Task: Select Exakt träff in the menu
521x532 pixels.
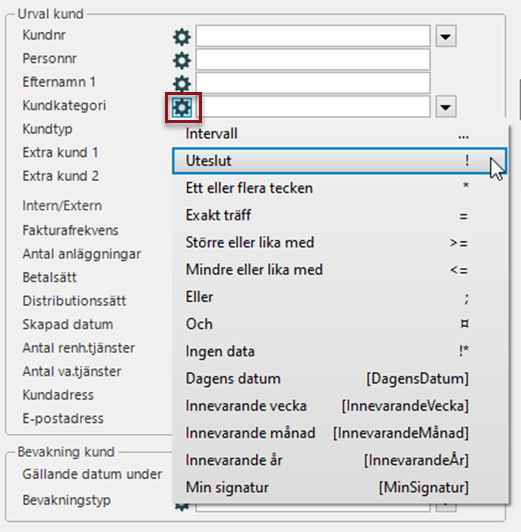Action: tap(339, 215)
